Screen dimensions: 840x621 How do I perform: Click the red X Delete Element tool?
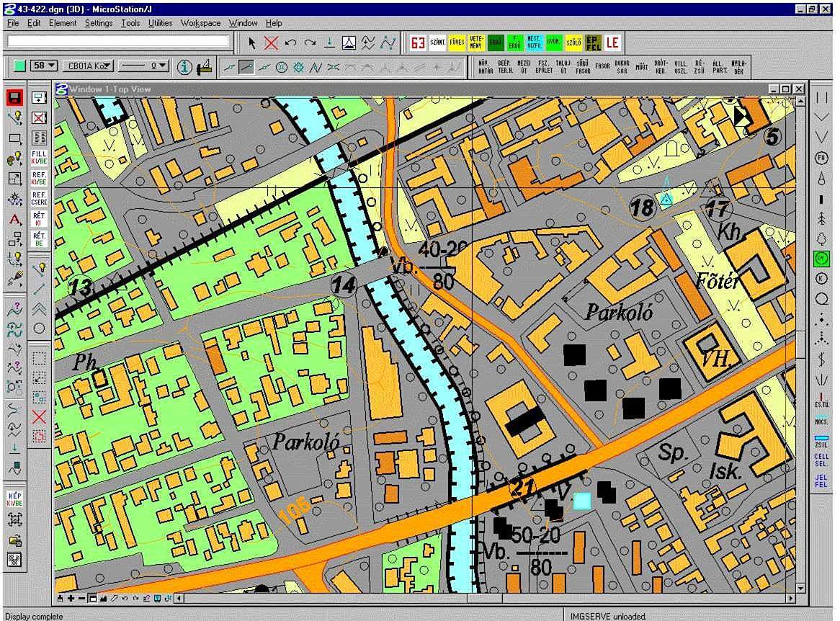click(271, 43)
